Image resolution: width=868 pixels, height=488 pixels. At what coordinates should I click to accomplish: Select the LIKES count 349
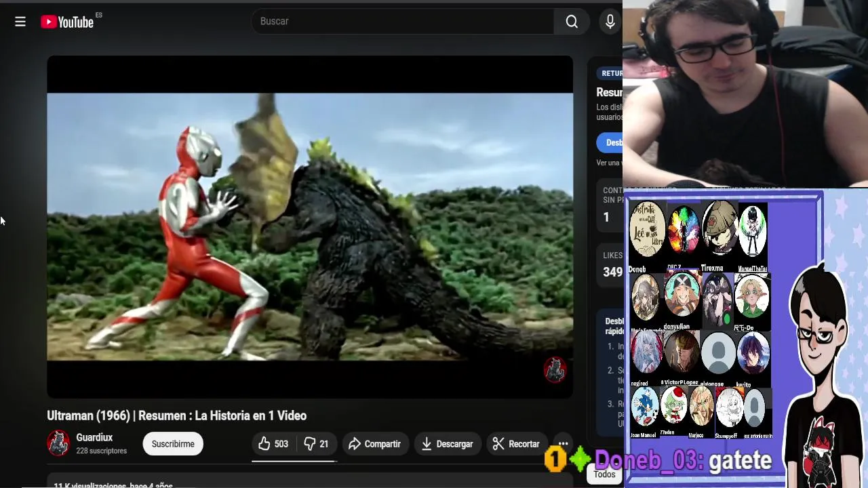tap(612, 272)
